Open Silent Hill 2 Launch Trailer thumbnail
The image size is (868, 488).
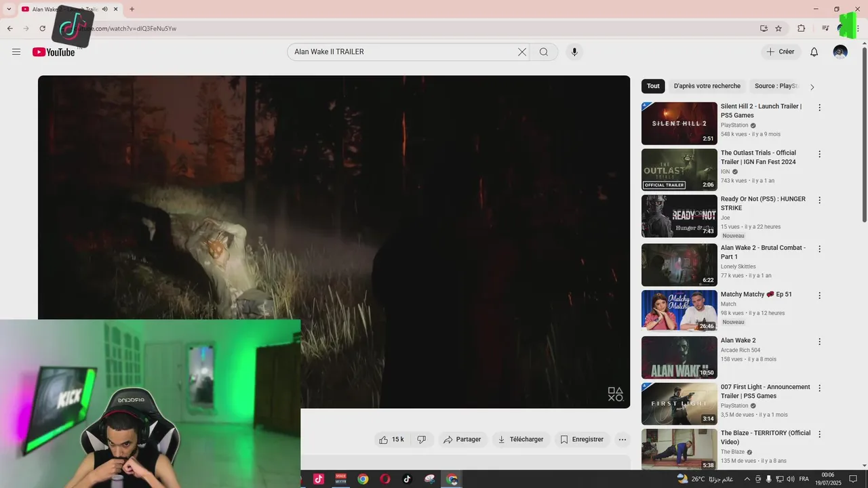tap(679, 123)
